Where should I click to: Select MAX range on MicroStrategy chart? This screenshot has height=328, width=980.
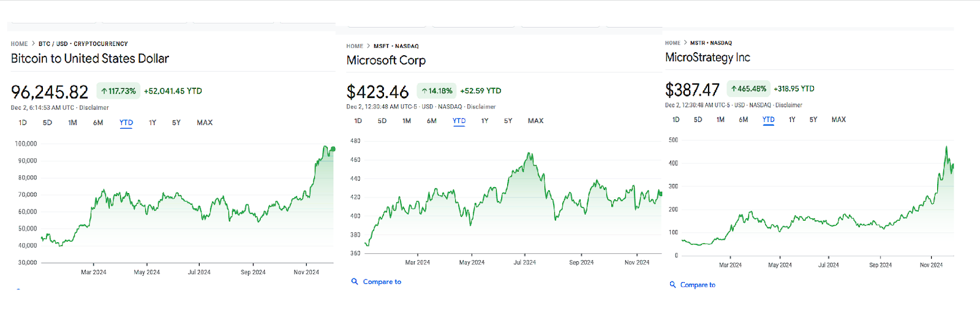pyautogui.click(x=839, y=120)
